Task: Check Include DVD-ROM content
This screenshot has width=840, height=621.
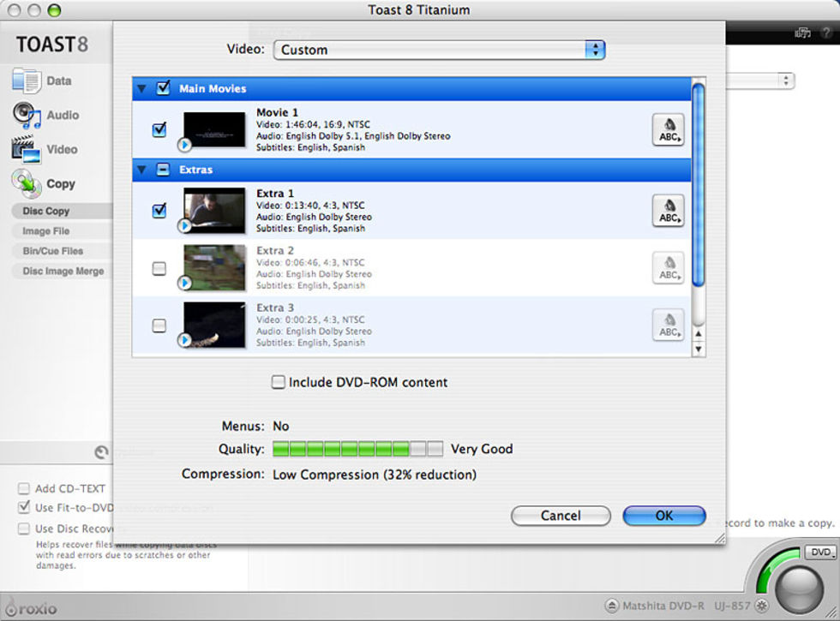Action: [279, 383]
